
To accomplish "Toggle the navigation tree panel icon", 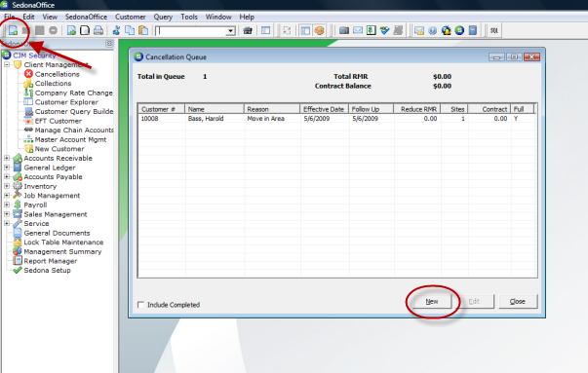I will (305, 30).
